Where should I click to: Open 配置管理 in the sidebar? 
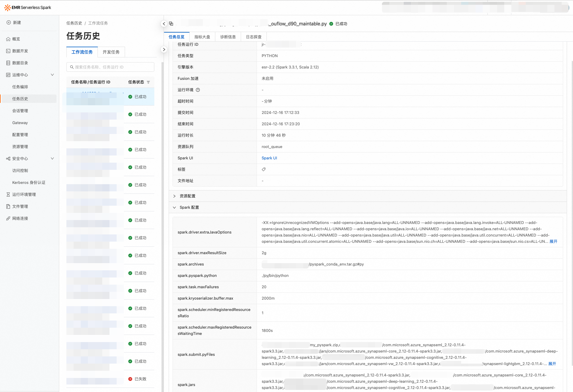20,135
